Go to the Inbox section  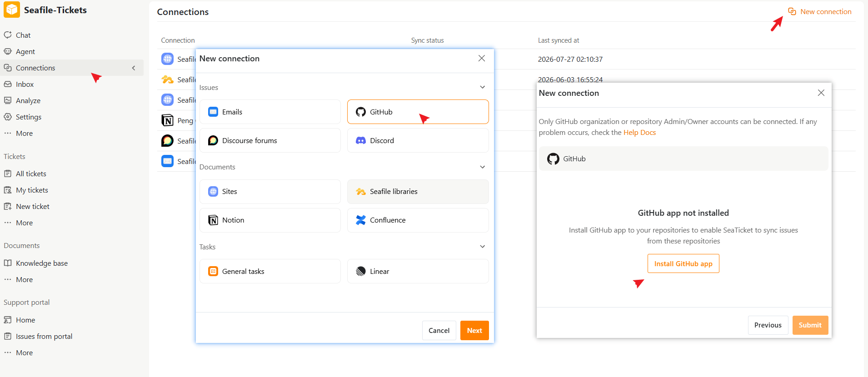coord(25,84)
